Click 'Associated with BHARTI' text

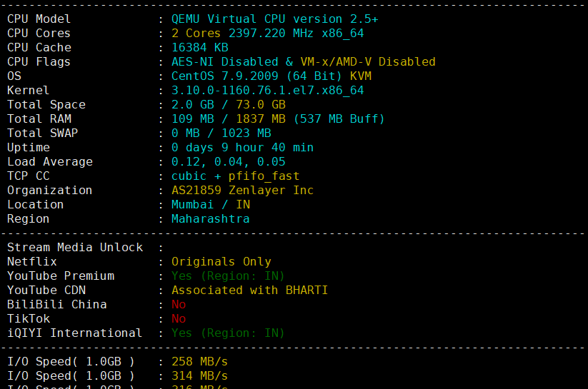coord(249,290)
